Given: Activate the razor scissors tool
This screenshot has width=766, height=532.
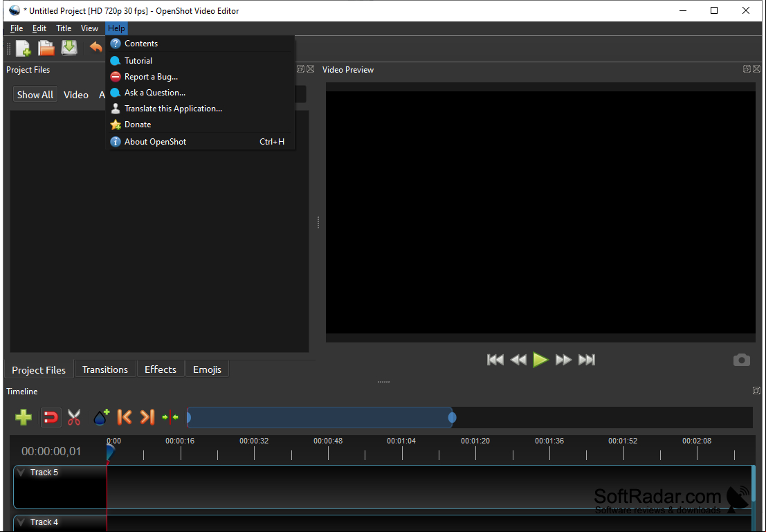Looking at the screenshot, I should tap(74, 418).
